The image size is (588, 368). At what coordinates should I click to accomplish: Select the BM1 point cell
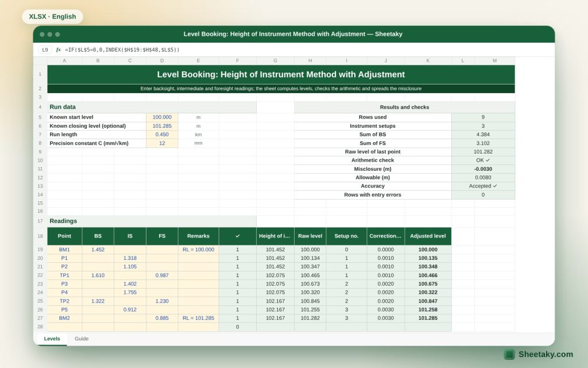(64, 250)
